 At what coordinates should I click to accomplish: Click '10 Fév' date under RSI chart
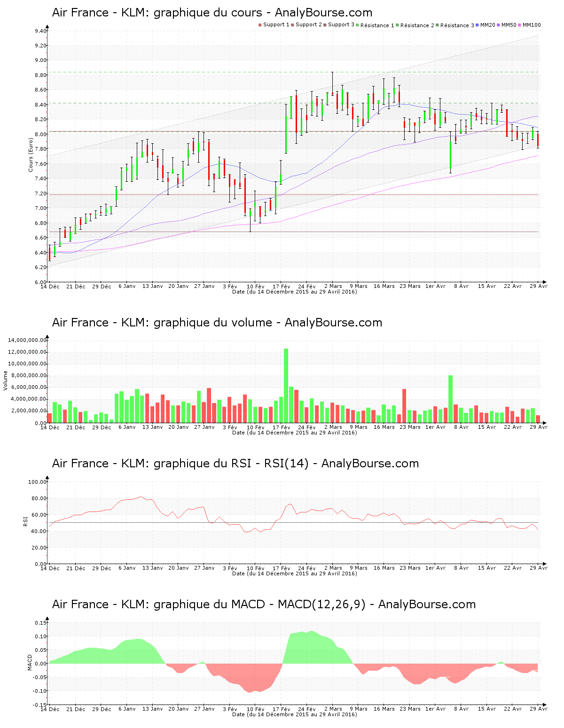point(256,568)
